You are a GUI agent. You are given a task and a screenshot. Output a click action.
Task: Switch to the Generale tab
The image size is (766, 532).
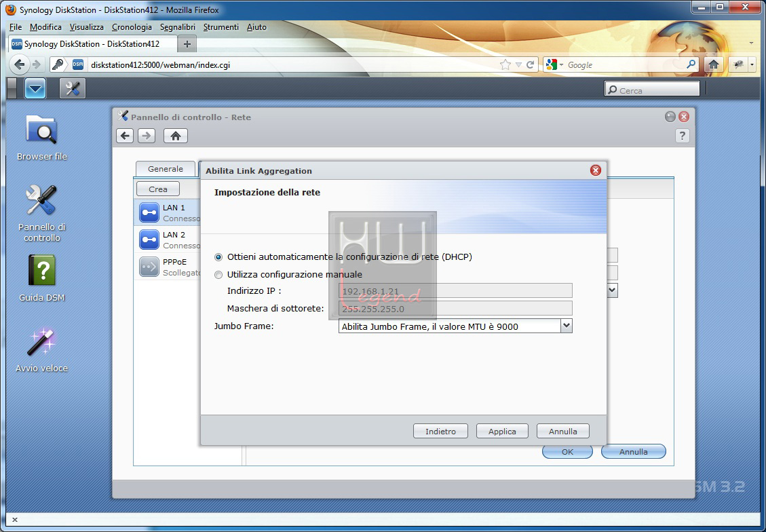[x=165, y=169]
